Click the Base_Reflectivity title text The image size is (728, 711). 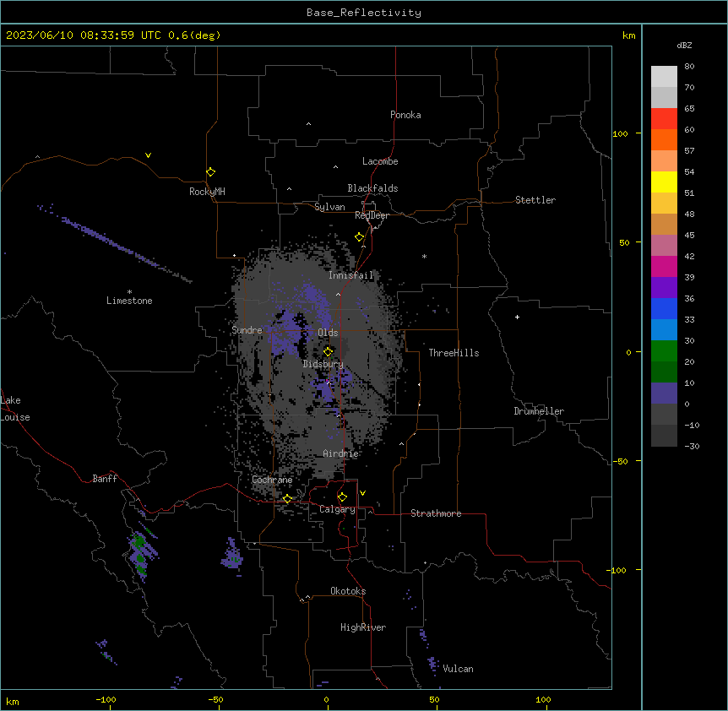pyautogui.click(x=364, y=13)
